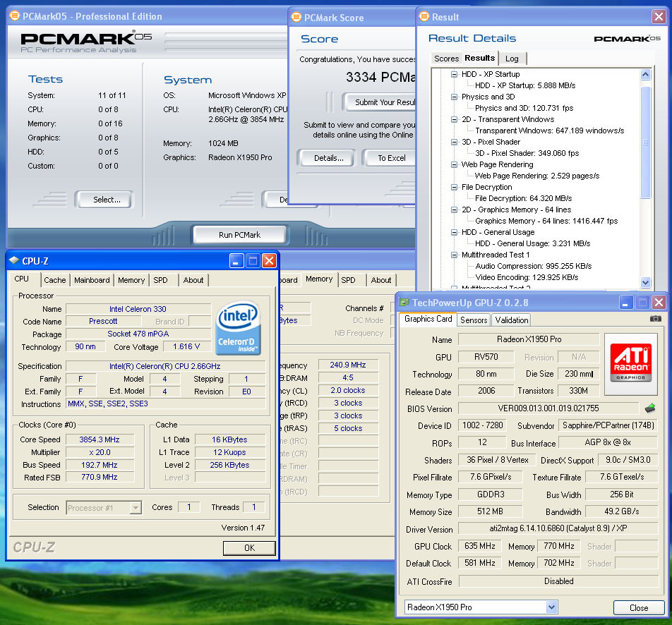Image resolution: width=672 pixels, height=625 pixels.
Task: Click the Submit Your Results button
Action: (380, 102)
